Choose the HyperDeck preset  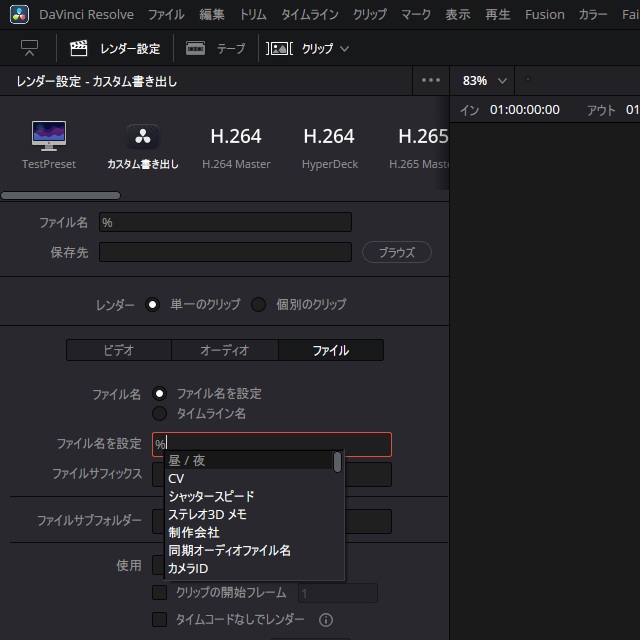pos(329,144)
